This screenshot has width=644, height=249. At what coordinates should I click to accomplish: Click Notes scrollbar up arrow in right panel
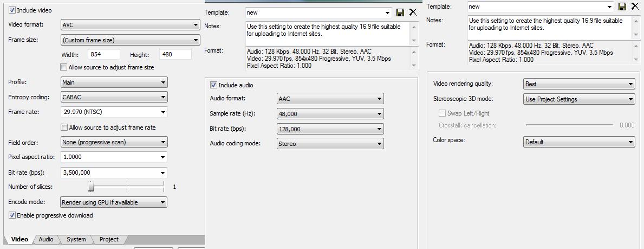pos(636,21)
